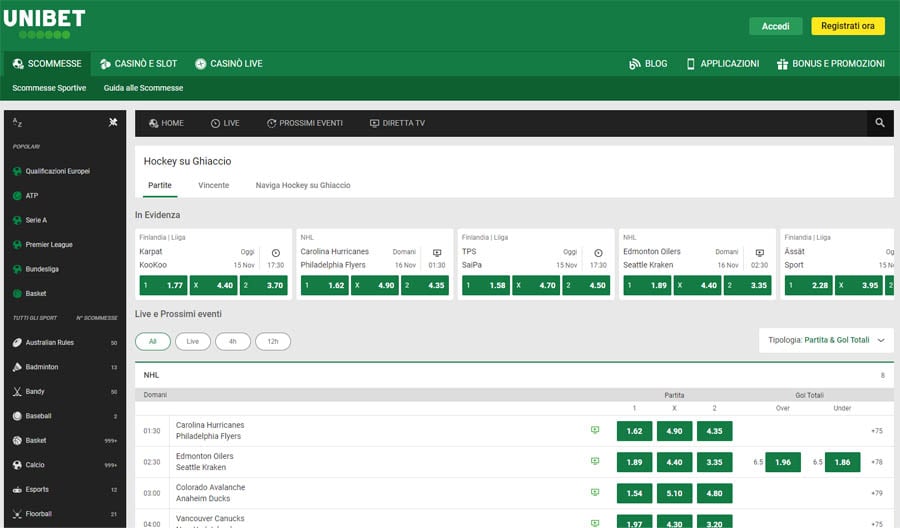The width and height of the screenshot is (900, 528).
Task: Open live stream icon for Edmonton Oilers row
Action: (x=595, y=461)
